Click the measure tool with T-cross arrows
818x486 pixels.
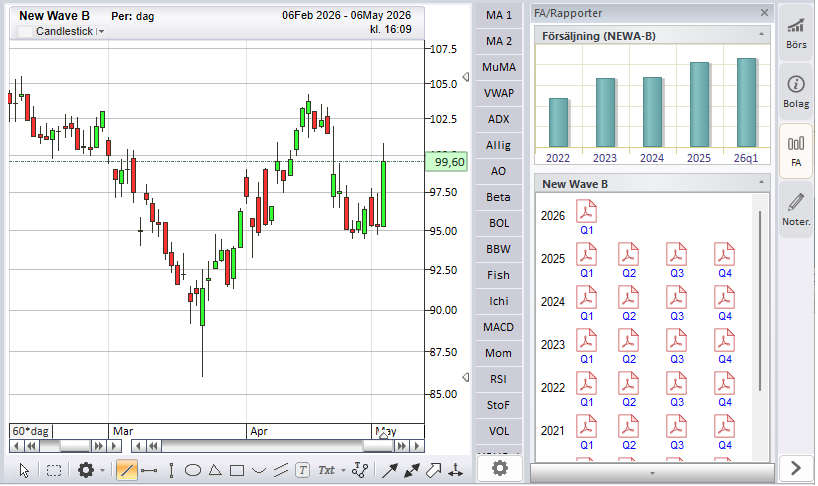click(x=455, y=470)
